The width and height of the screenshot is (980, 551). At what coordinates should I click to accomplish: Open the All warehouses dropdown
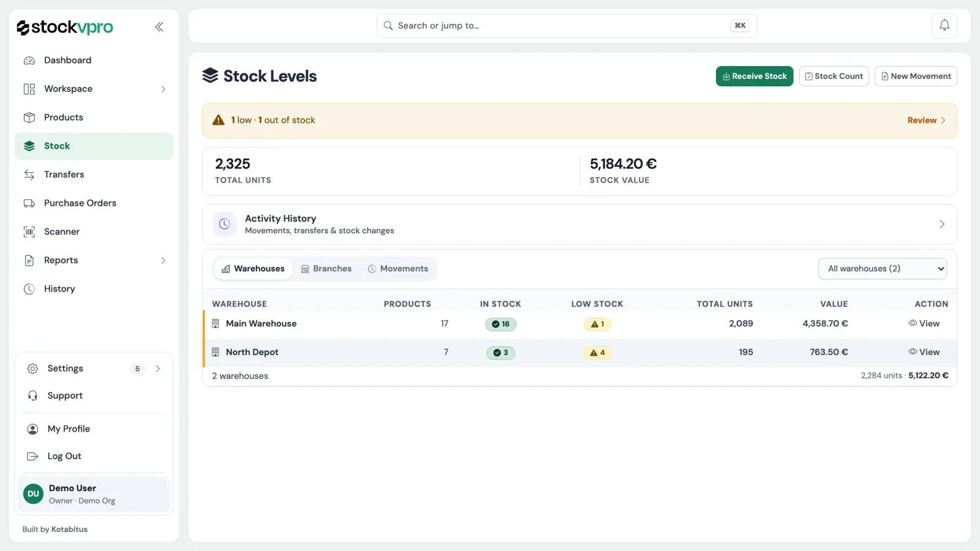tap(883, 269)
